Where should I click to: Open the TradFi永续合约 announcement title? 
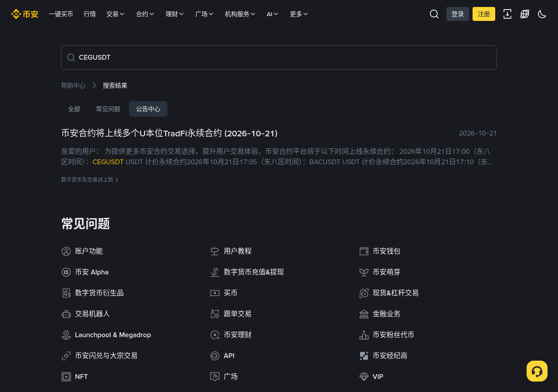click(170, 133)
